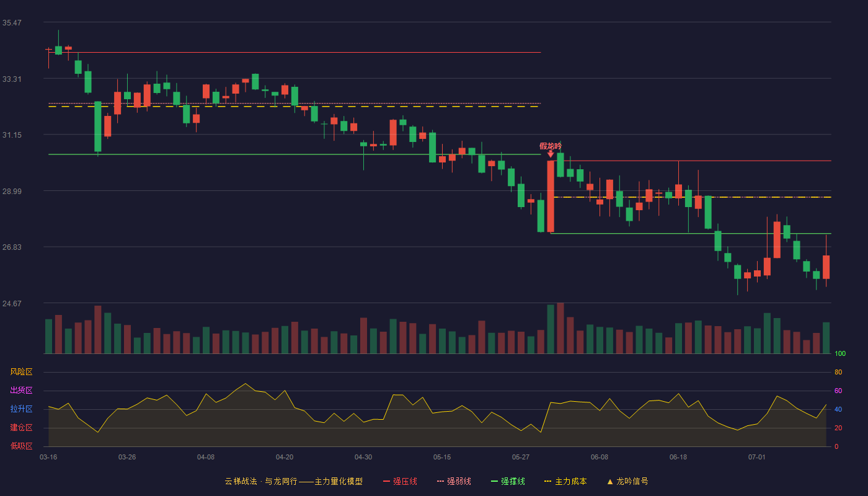Click the tallest red volume bar
The image size is (868, 496).
click(560, 328)
